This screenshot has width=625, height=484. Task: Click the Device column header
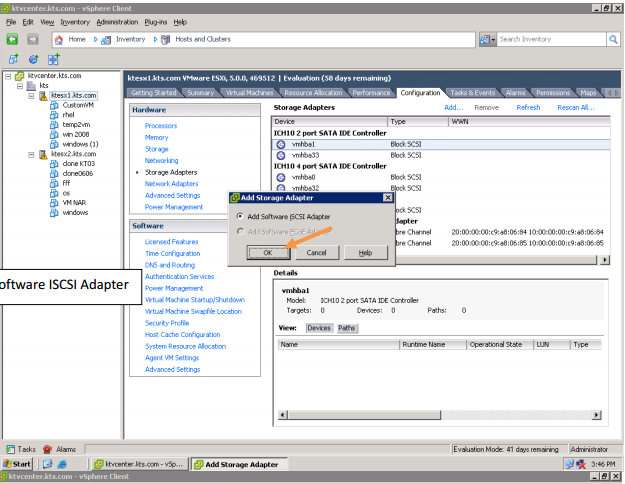point(330,122)
